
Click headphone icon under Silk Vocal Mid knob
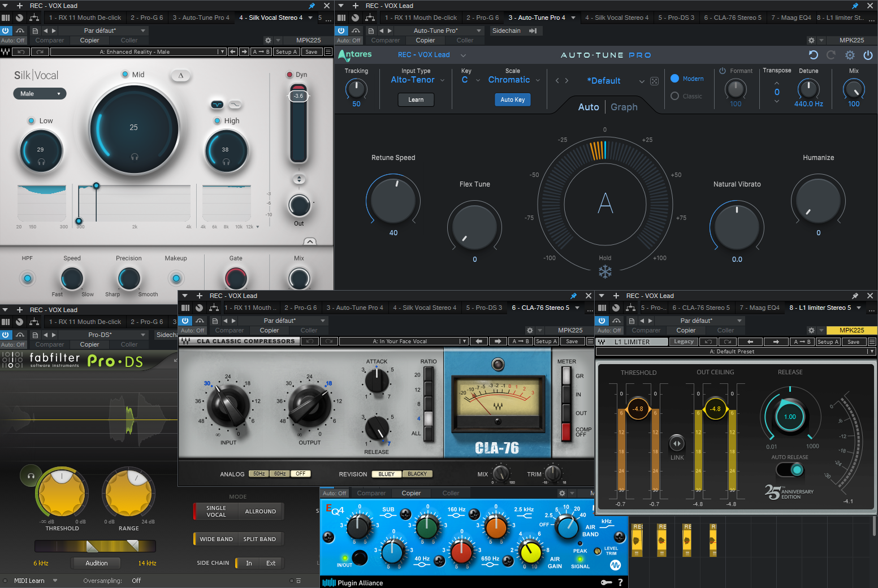[x=135, y=157]
